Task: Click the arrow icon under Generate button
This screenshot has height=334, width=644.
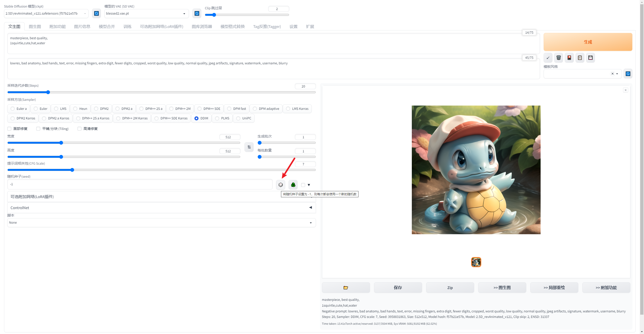Action: click(548, 58)
